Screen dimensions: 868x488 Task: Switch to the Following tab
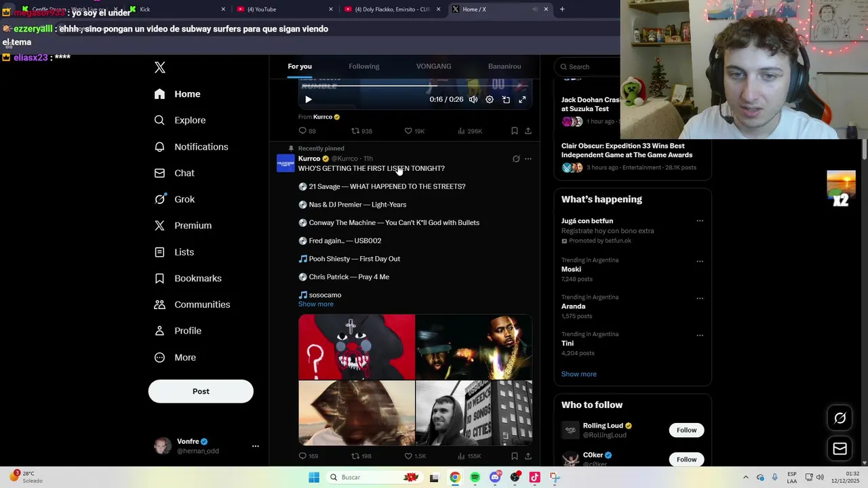(x=364, y=66)
